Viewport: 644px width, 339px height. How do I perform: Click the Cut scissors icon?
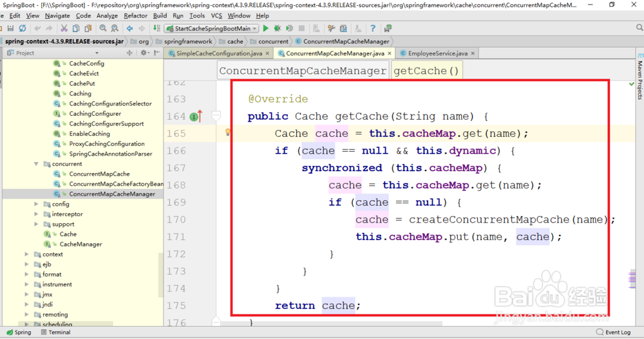(x=64, y=28)
